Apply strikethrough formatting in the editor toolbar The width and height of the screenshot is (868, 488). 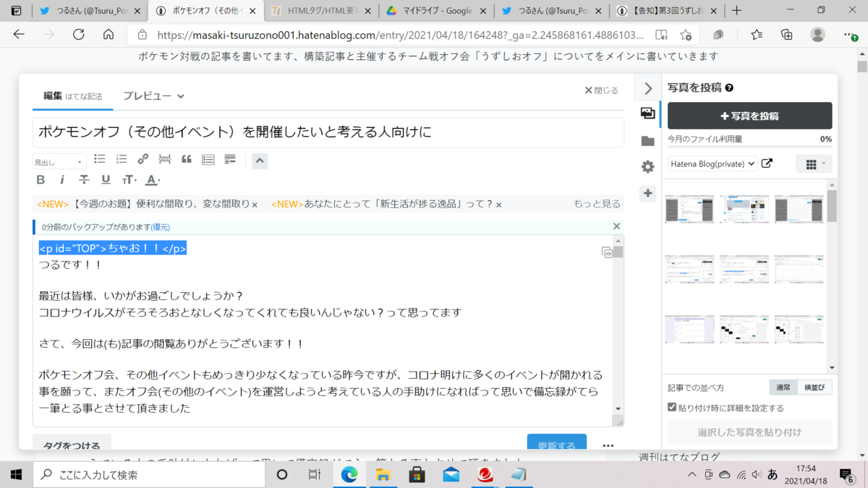(84, 179)
